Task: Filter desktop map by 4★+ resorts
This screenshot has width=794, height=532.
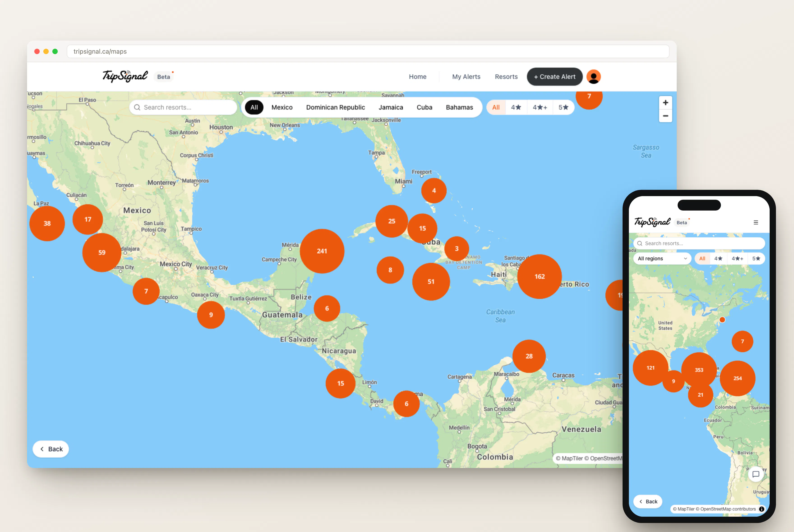Action: click(540, 107)
